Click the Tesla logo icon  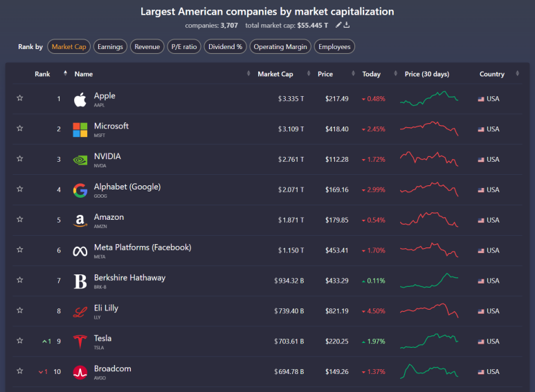click(80, 342)
